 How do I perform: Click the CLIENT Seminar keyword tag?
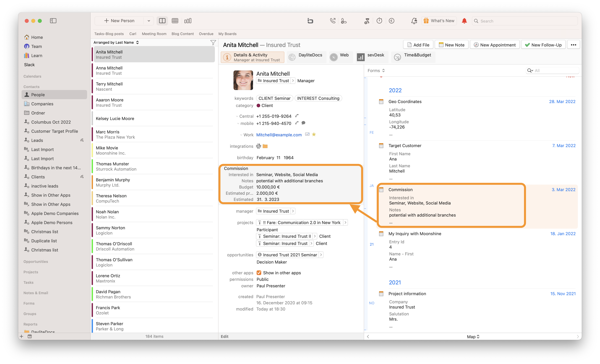pyautogui.click(x=274, y=98)
